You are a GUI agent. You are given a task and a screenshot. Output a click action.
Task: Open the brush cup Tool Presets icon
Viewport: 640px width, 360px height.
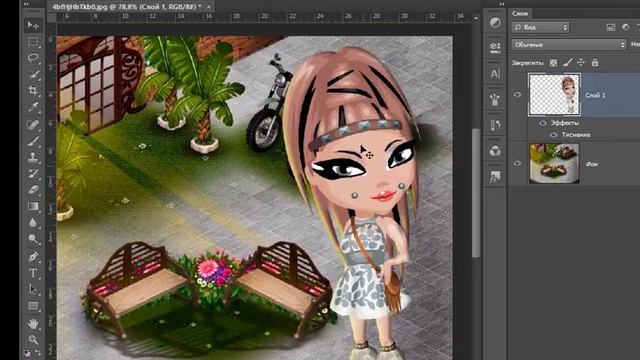click(x=495, y=100)
